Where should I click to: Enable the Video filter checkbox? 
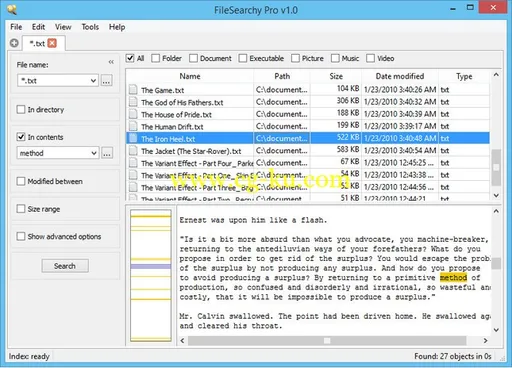coord(370,58)
